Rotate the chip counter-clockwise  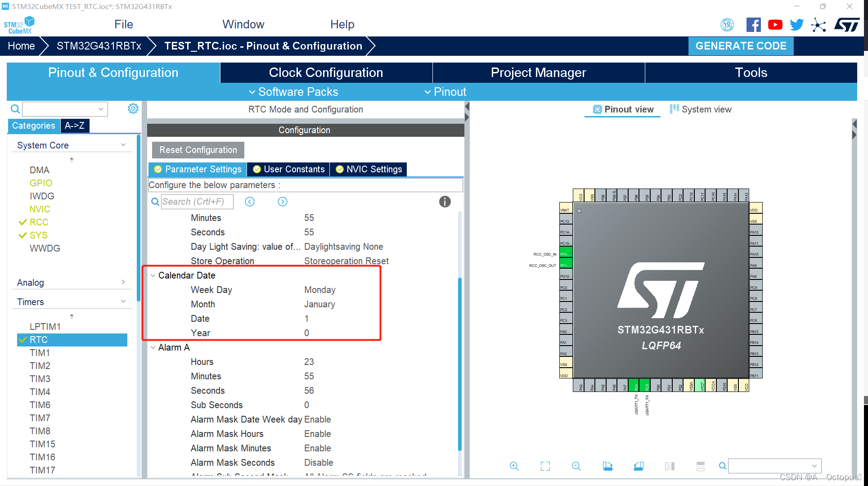(639, 466)
